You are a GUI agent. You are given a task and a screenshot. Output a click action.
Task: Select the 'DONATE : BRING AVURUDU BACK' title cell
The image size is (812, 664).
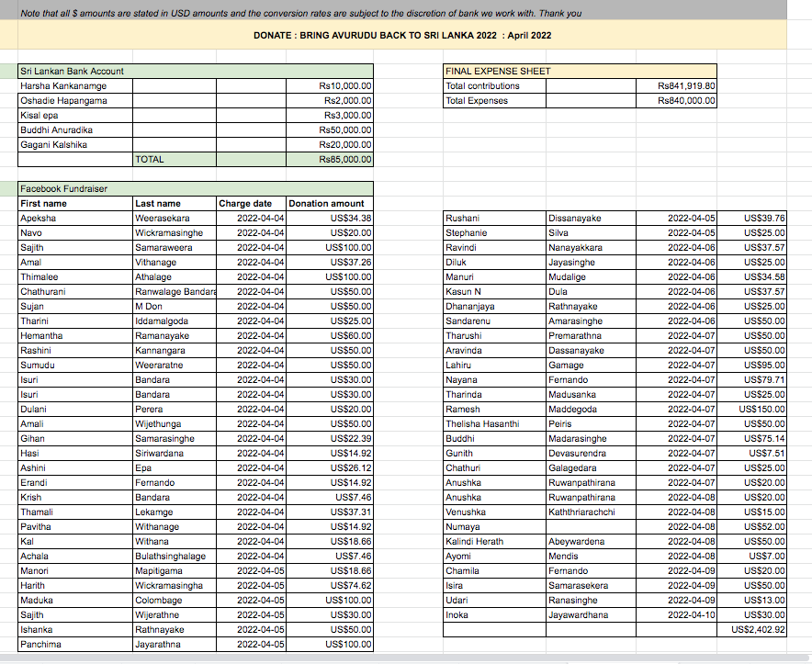tap(402, 35)
